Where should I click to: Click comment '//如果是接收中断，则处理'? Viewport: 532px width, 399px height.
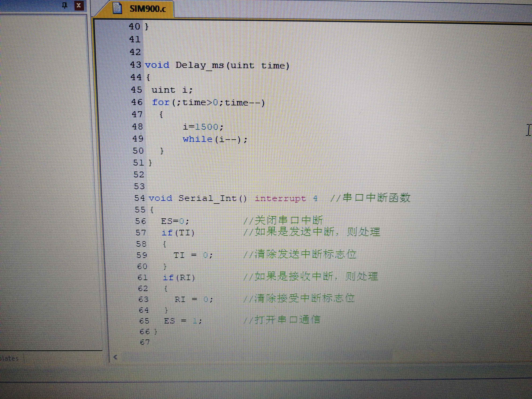coord(311,277)
